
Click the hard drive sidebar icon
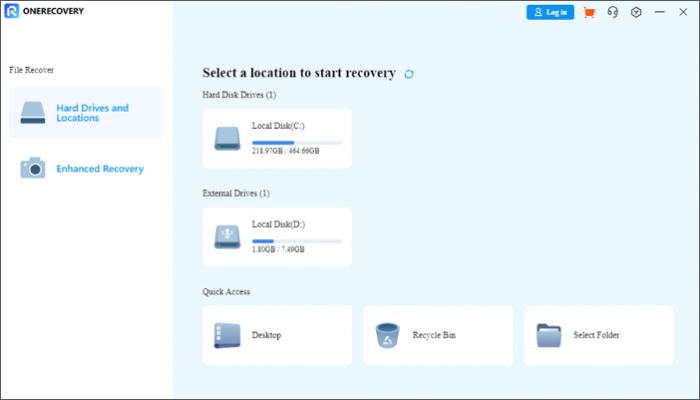coord(33,112)
